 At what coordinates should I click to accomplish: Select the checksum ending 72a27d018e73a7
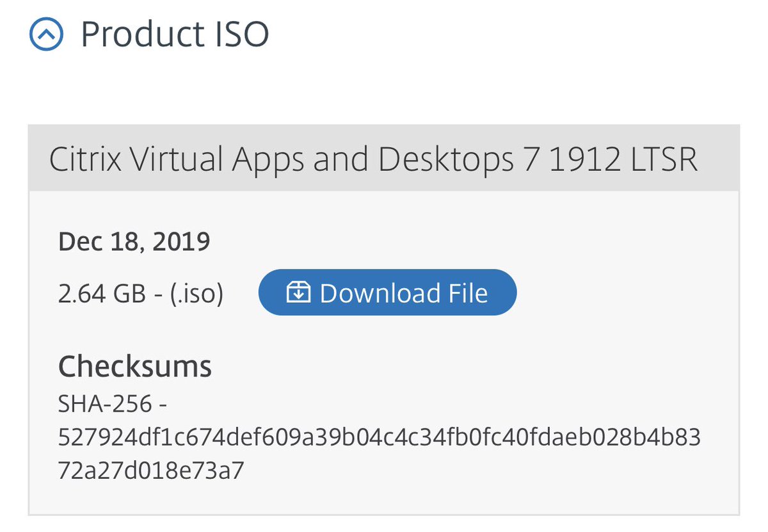(x=151, y=471)
